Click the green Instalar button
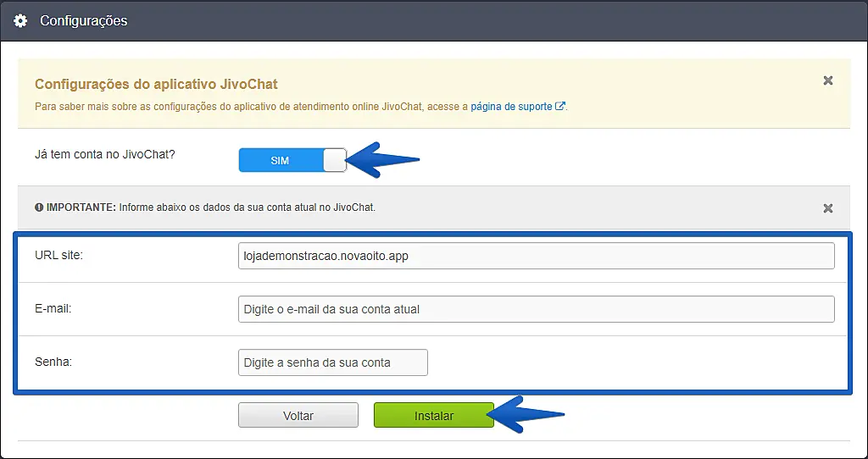Image resolution: width=868 pixels, height=459 pixels. pos(434,415)
